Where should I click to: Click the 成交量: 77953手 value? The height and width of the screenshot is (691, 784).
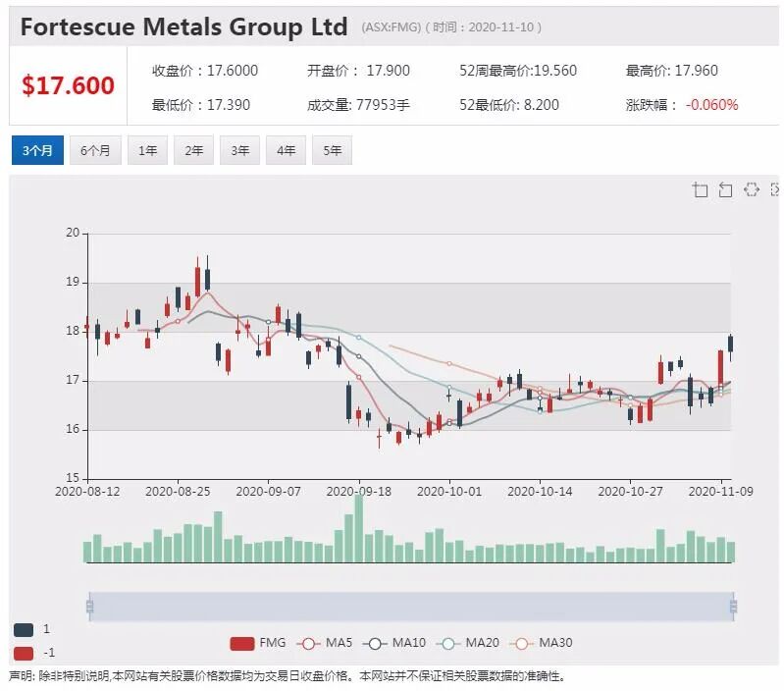coord(358,105)
